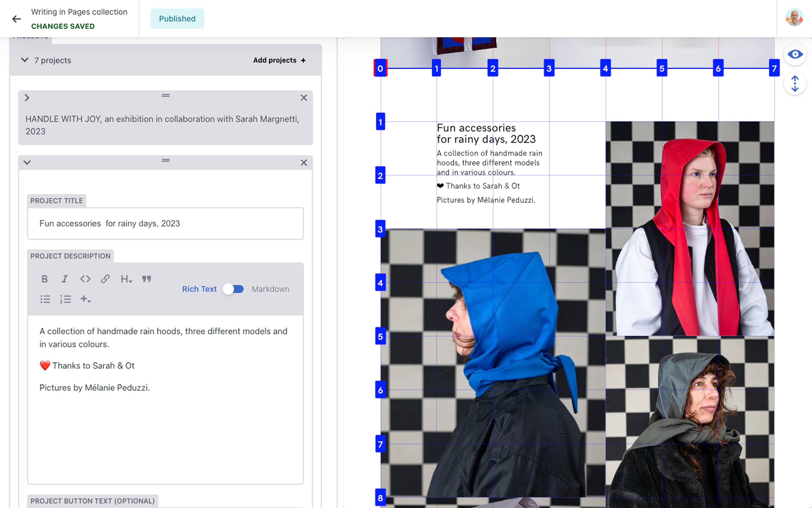Viewport: 812px width, 508px height.
Task: Click the blue hood photo in preview
Action: click(x=493, y=363)
